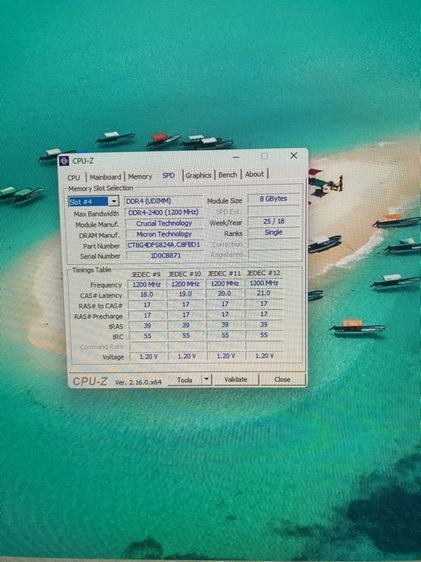
Task: Expand the Tools dropdown arrow
Action: tap(207, 379)
